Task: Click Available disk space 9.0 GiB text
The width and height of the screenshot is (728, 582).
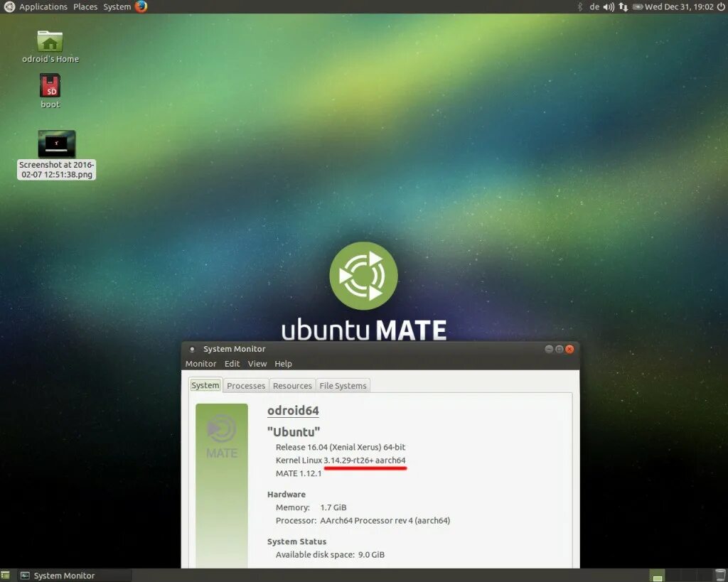Action: (x=330, y=554)
